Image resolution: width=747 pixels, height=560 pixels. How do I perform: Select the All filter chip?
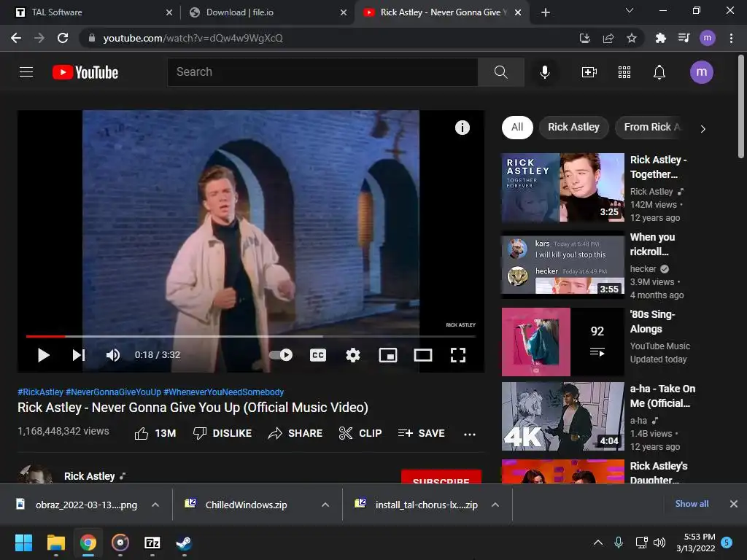coord(517,127)
